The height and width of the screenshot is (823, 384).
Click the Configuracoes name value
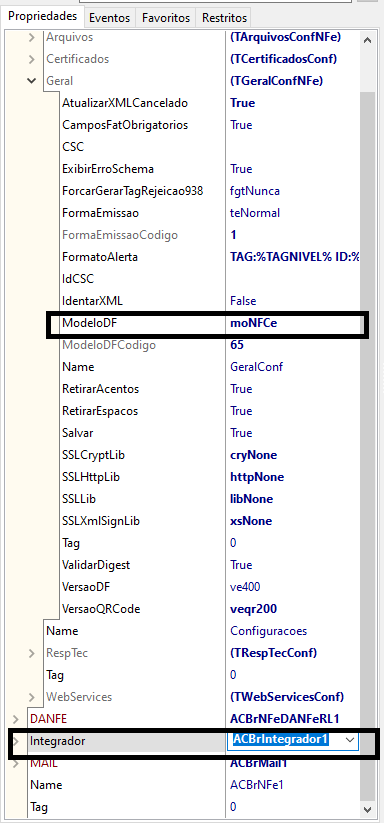[x=269, y=631]
